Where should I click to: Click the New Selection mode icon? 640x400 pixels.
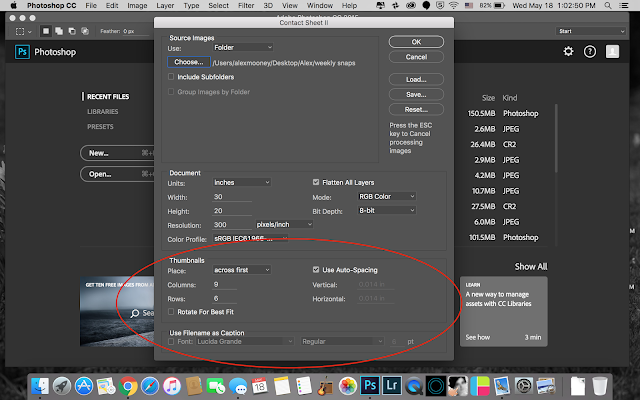coord(46,31)
